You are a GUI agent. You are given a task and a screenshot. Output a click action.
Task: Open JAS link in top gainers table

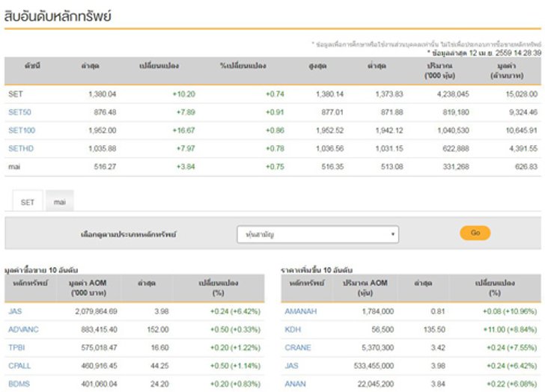(x=291, y=366)
